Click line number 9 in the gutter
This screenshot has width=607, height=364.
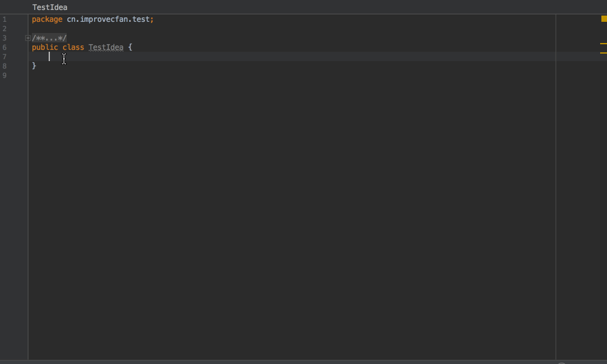[x=4, y=75]
